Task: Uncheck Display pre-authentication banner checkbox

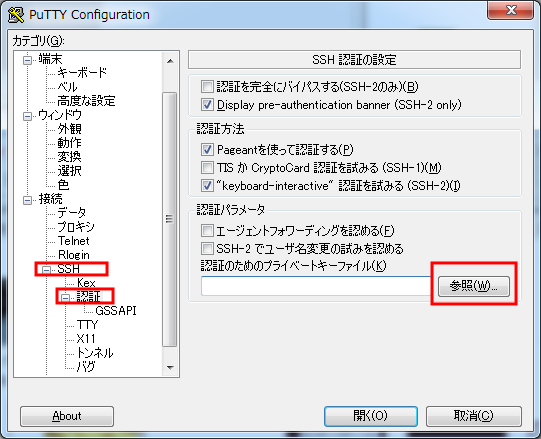Action: [x=207, y=105]
